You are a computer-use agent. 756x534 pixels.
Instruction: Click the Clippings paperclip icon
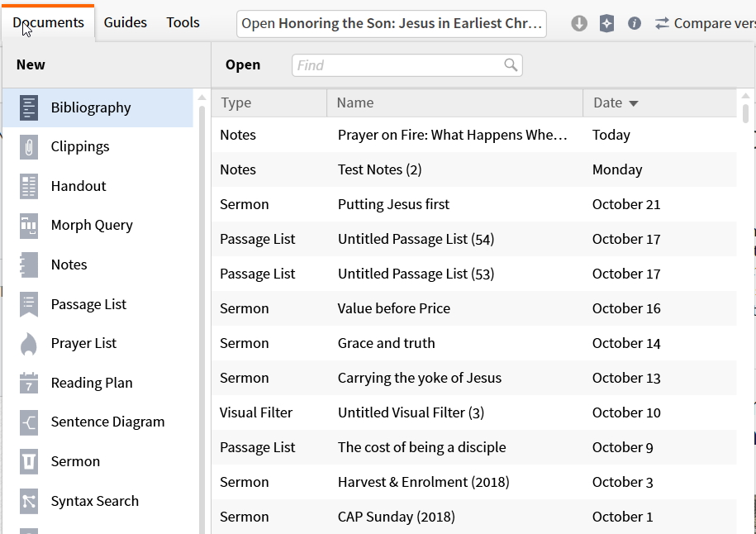tap(29, 147)
